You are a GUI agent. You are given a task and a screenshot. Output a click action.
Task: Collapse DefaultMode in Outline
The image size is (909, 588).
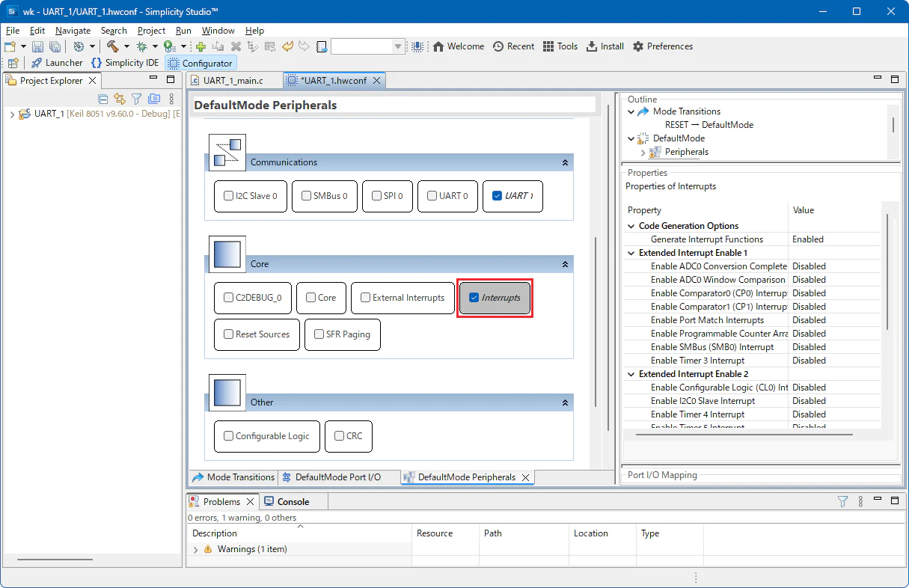pyautogui.click(x=631, y=138)
